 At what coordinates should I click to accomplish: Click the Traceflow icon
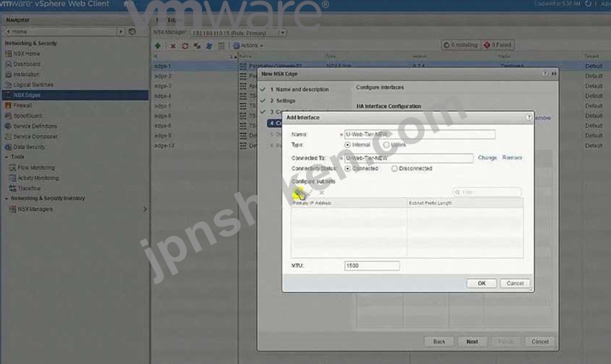click(12, 188)
